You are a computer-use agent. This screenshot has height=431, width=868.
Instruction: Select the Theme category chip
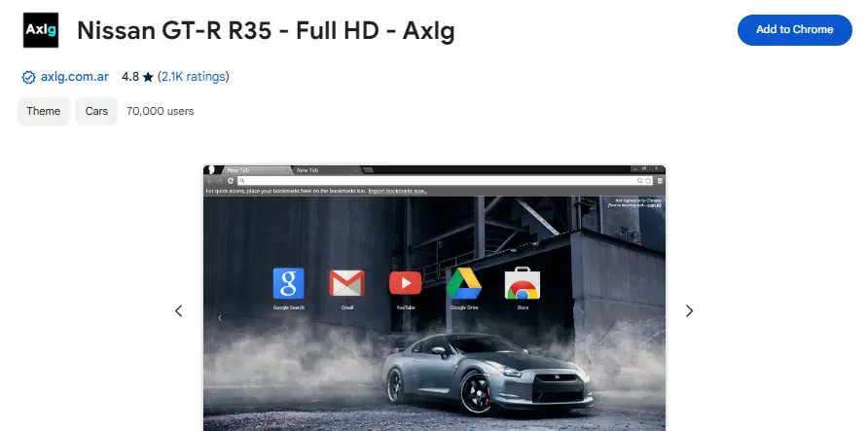click(43, 111)
